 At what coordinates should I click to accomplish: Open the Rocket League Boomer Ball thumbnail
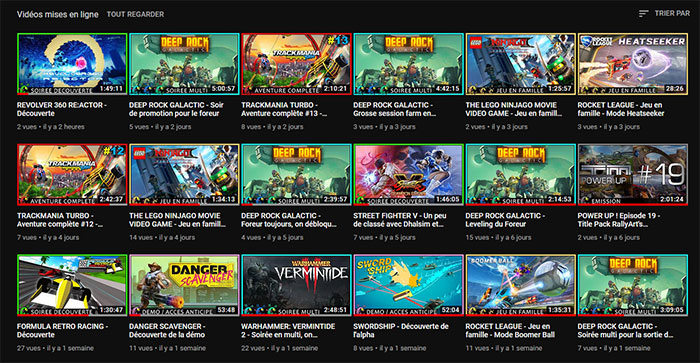521,285
